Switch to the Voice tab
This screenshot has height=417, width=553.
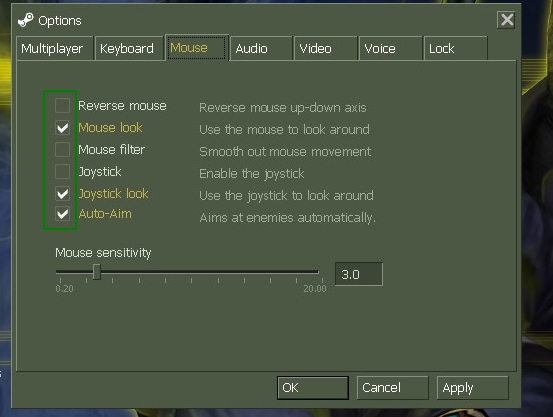pyautogui.click(x=390, y=48)
